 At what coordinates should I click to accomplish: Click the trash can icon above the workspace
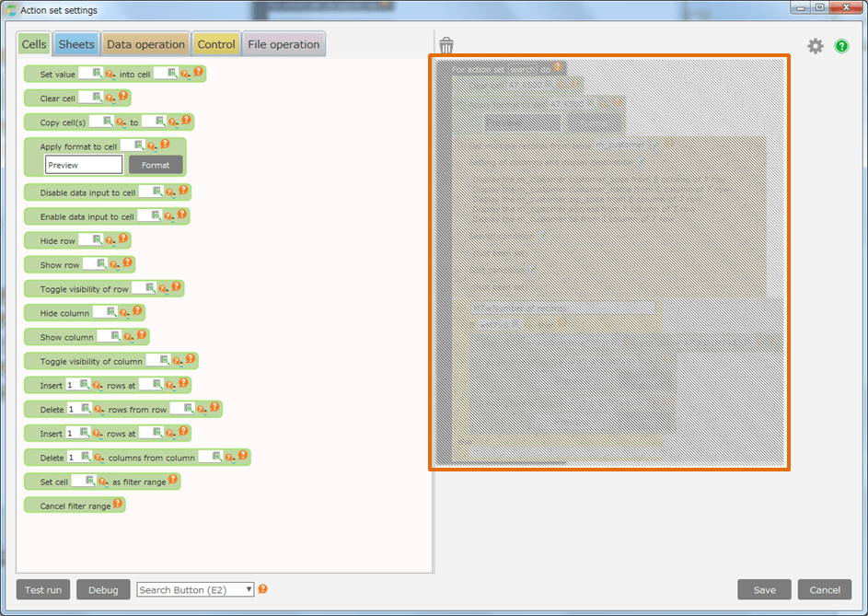pos(446,45)
